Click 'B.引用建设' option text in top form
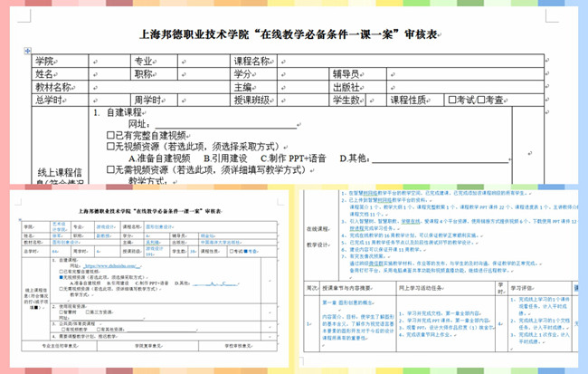The image size is (588, 374). 225,158
